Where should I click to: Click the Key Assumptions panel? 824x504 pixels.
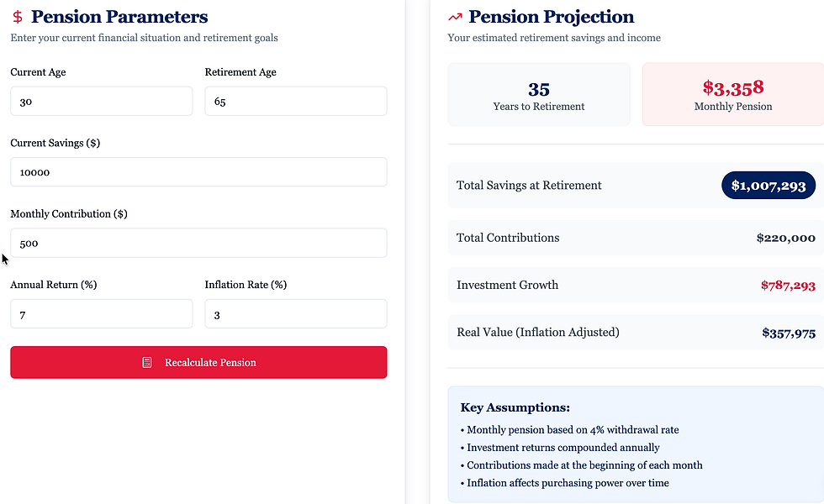(636, 445)
